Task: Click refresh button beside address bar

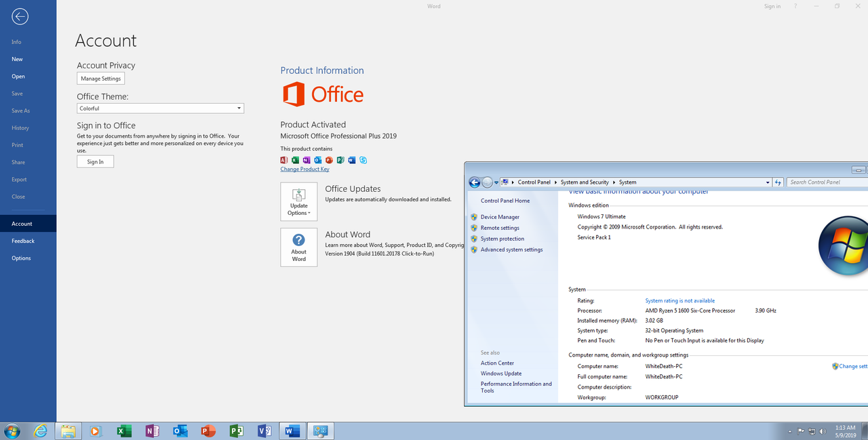Action: (x=778, y=182)
